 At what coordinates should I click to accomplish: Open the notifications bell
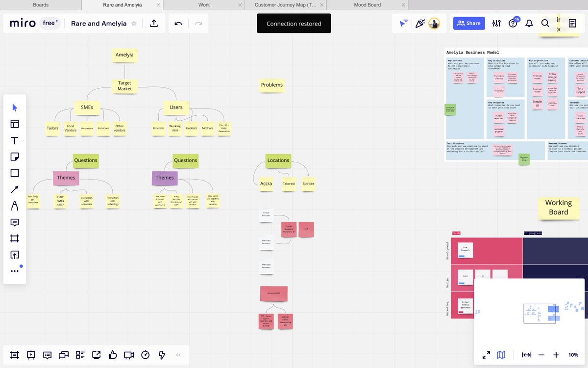click(x=529, y=24)
